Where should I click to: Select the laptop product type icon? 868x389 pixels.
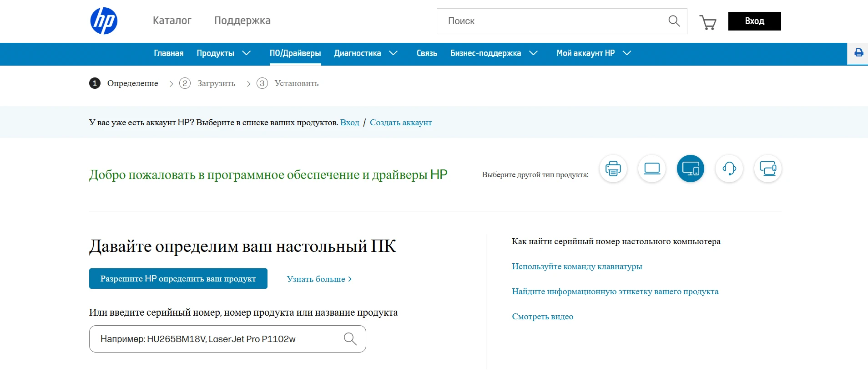tap(651, 169)
